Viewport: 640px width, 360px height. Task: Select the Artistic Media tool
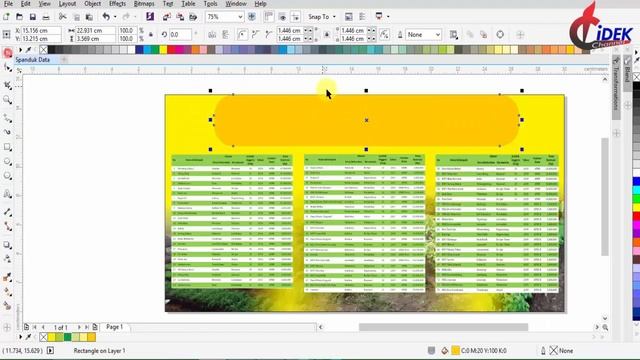[7, 132]
